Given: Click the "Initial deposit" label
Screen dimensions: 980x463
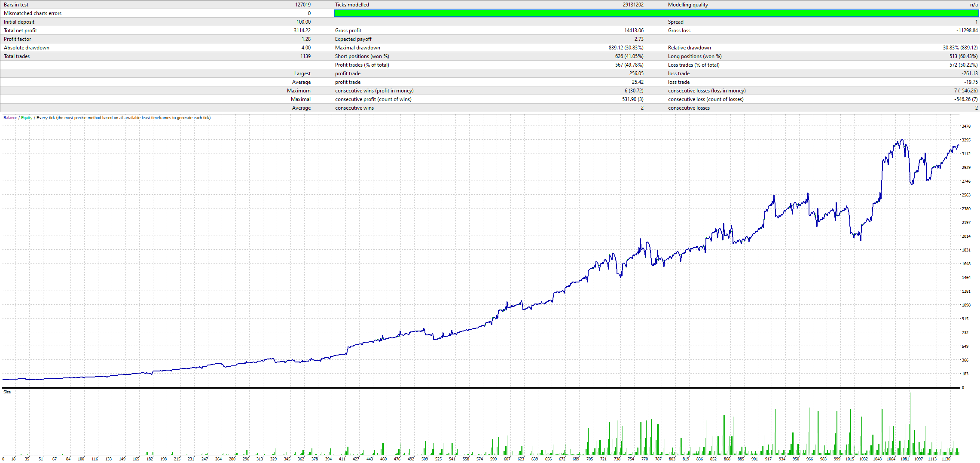Looking at the screenshot, I should (x=19, y=22).
